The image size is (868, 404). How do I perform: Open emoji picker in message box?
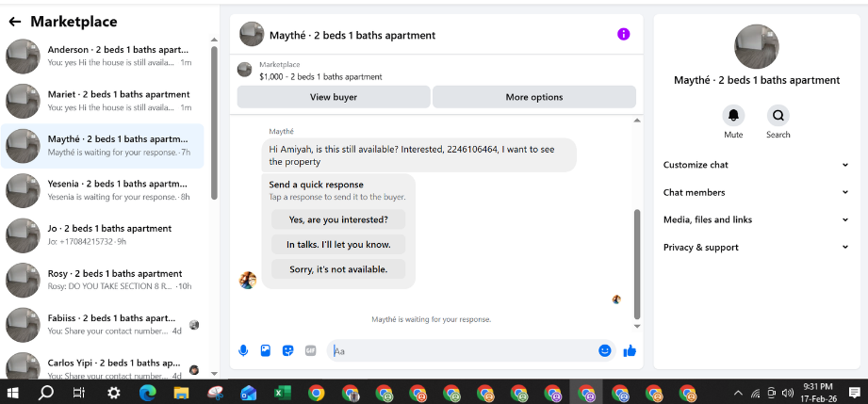click(x=604, y=350)
